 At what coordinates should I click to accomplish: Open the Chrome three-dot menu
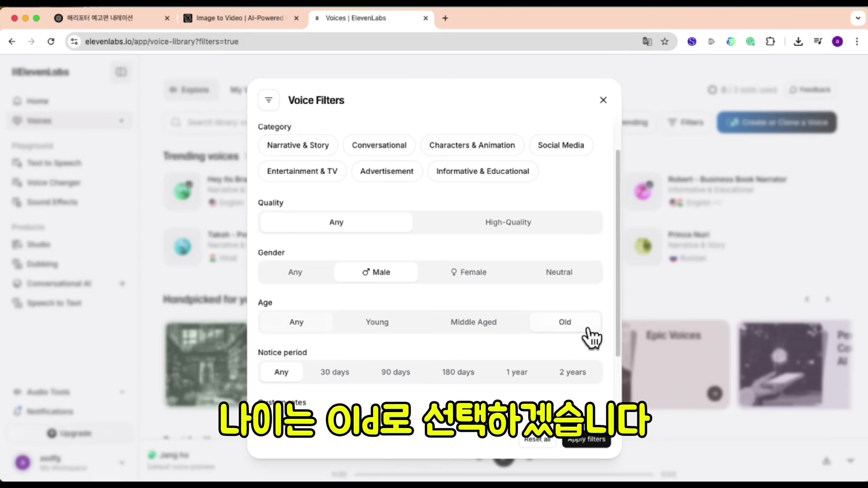coord(857,42)
